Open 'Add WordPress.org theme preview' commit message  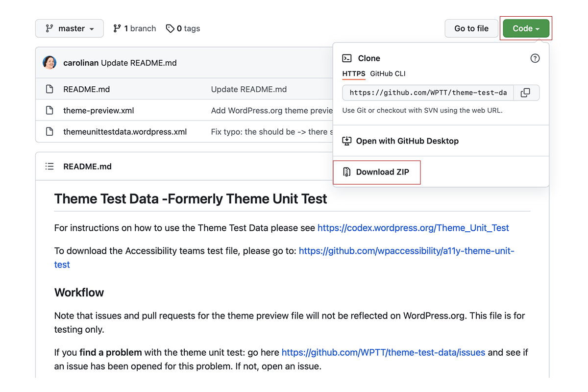pos(272,110)
